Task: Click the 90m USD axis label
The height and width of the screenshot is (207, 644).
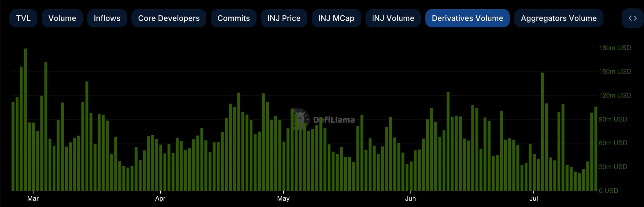Action: point(613,119)
